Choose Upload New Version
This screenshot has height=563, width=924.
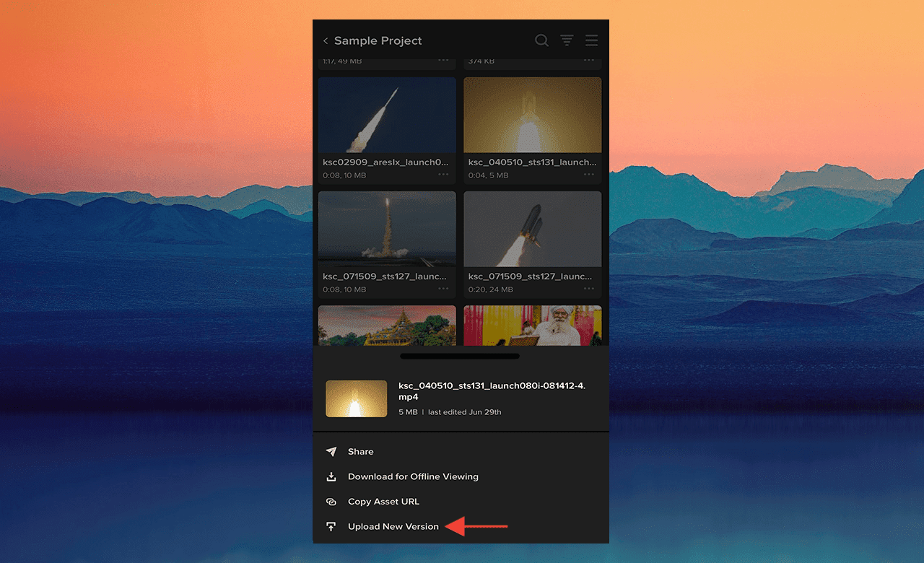393,527
